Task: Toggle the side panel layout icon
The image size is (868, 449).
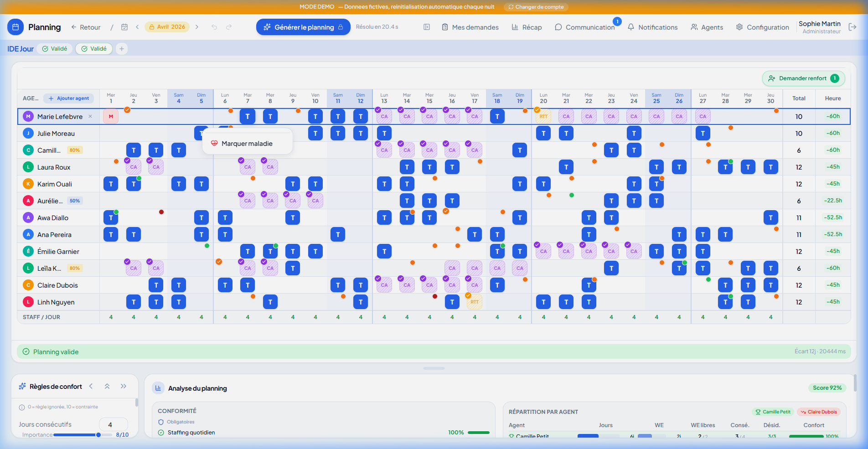Action: pyautogui.click(x=427, y=27)
